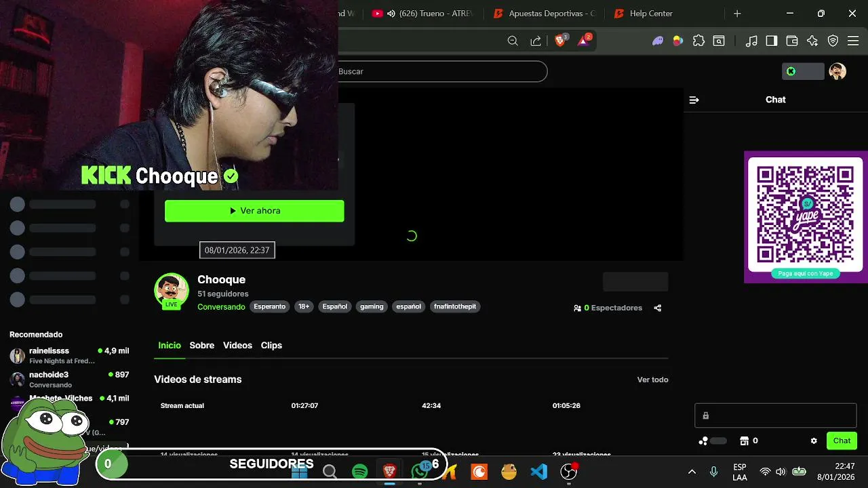This screenshot has height=488, width=868.
Task: Click the share page icon in address bar
Action: 536,41
